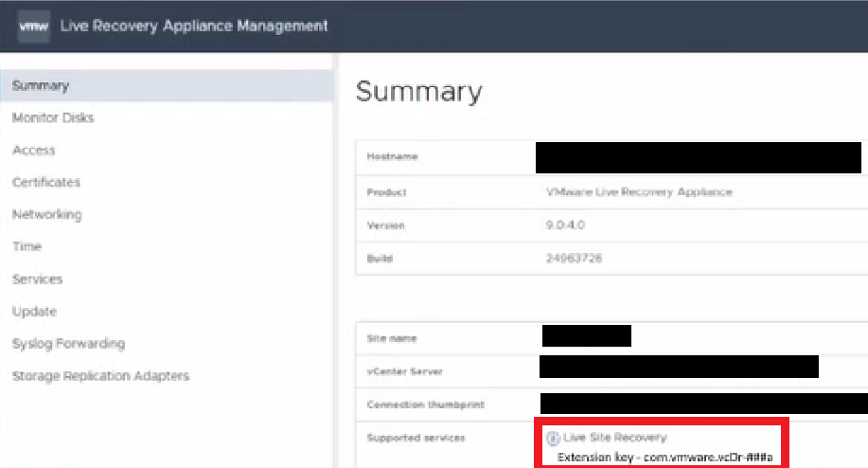Image resolution: width=868 pixels, height=468 pixels.
Task: Click the redacted Hostname value
Action: click(x=699, y=156)
